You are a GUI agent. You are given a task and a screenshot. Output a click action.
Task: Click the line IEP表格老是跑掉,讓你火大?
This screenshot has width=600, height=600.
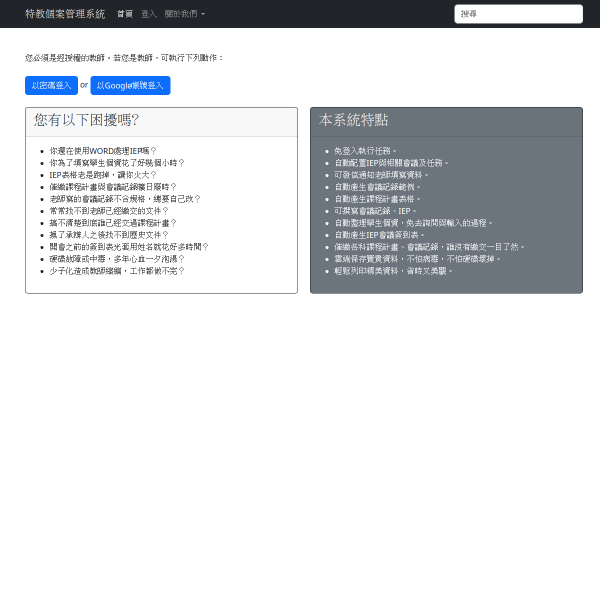pos(103,175)
